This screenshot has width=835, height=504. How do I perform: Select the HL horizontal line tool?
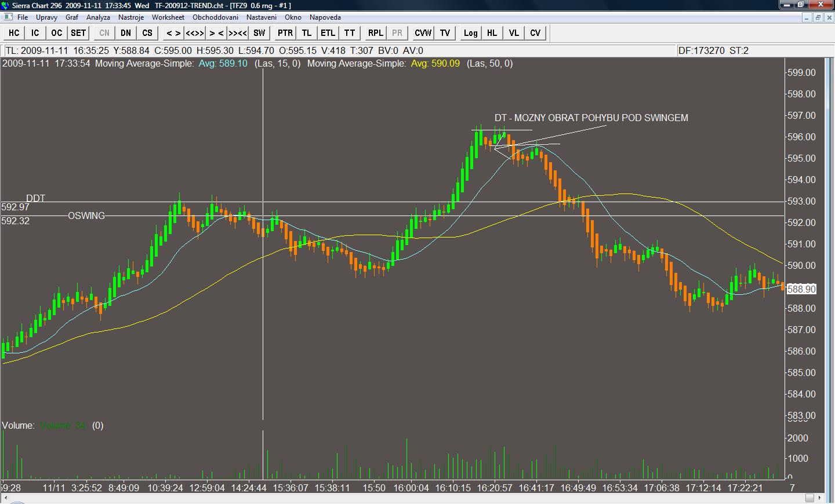492,33
